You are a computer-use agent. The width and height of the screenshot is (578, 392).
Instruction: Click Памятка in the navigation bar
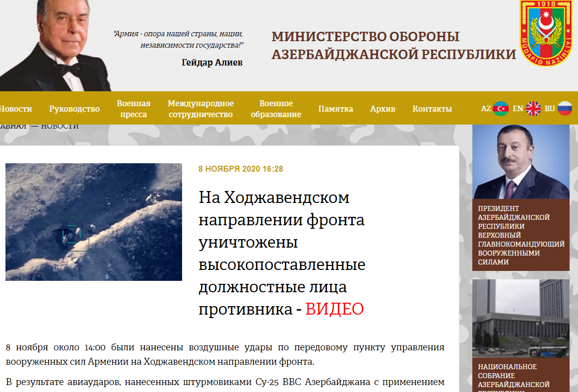pos(335,109)
